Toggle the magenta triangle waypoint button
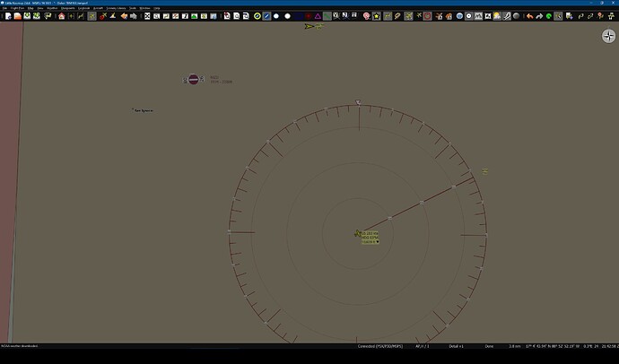 318,16
